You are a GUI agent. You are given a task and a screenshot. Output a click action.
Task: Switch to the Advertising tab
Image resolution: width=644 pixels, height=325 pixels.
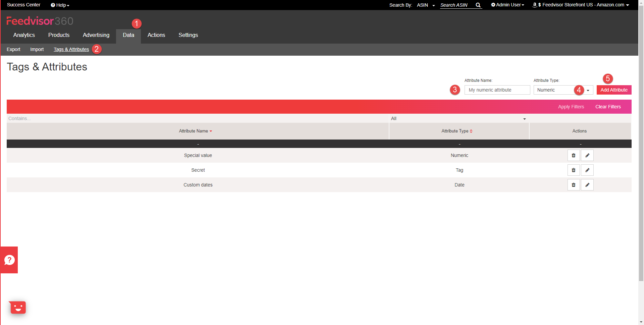point(96,35)
